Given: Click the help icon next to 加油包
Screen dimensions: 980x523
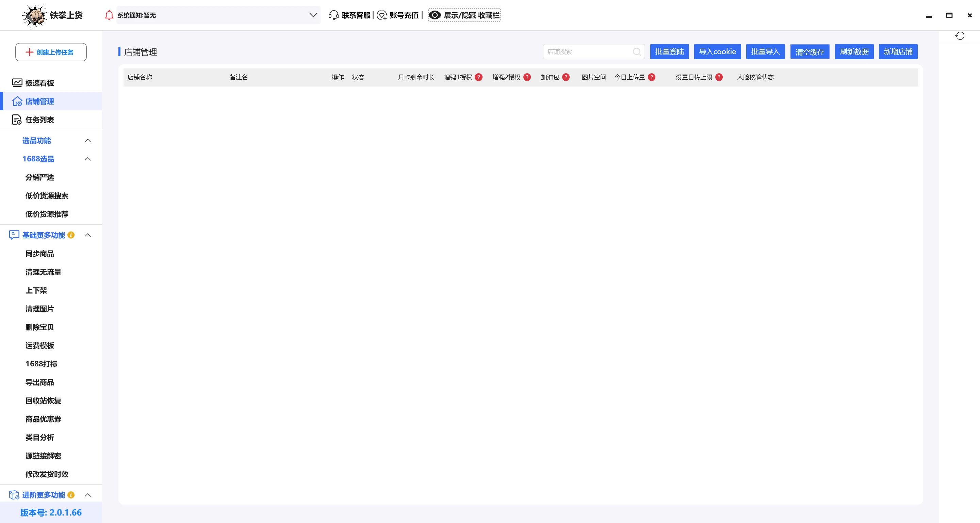Looking at the screenshot, I should point(566,77).
